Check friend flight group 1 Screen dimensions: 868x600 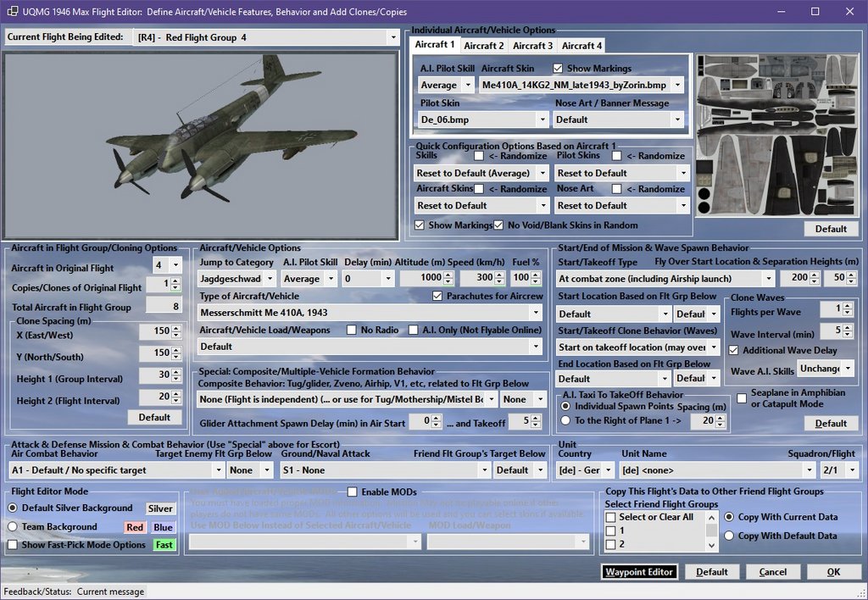tap(611, 531)
